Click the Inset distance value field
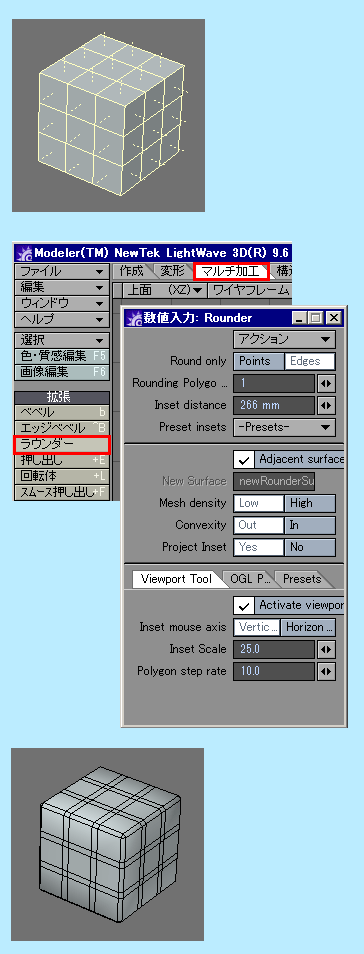The image size is (364, 954). (x=274, y=405)
